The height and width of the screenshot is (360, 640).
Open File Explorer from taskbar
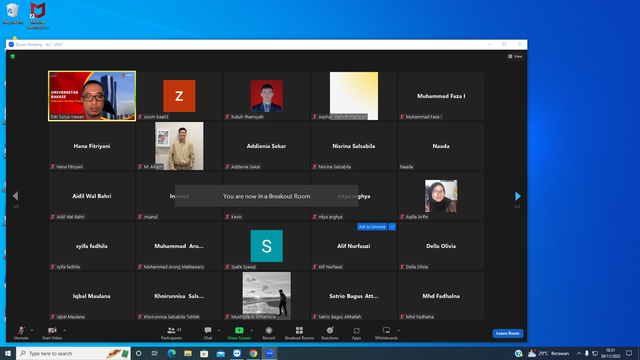pos(188,353)
